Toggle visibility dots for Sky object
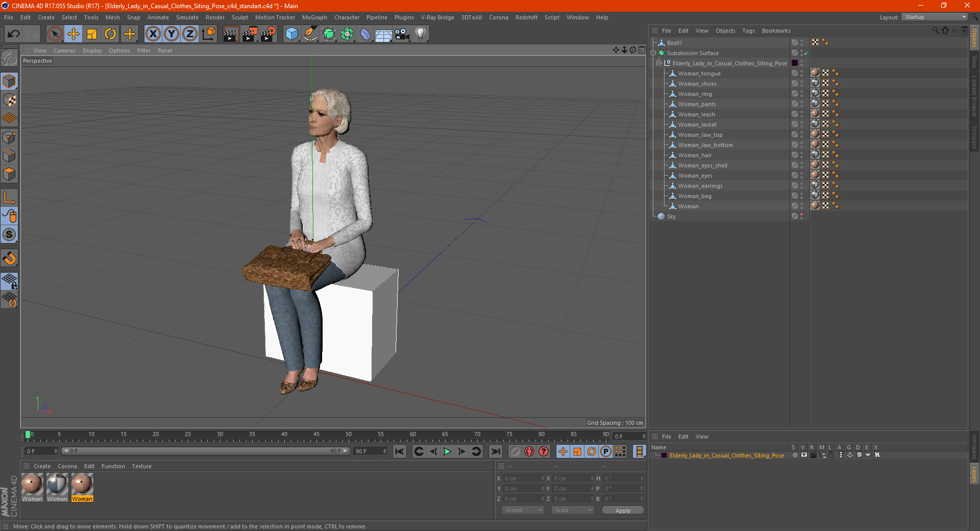Image resolution: width=980 pixels, height=531 pixels. 802,216
